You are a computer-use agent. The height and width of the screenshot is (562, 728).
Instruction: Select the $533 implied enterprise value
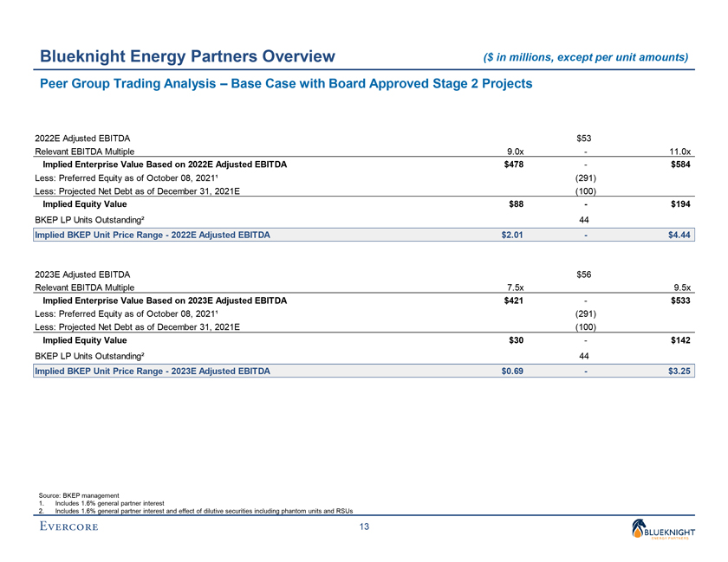coord(680,300)
